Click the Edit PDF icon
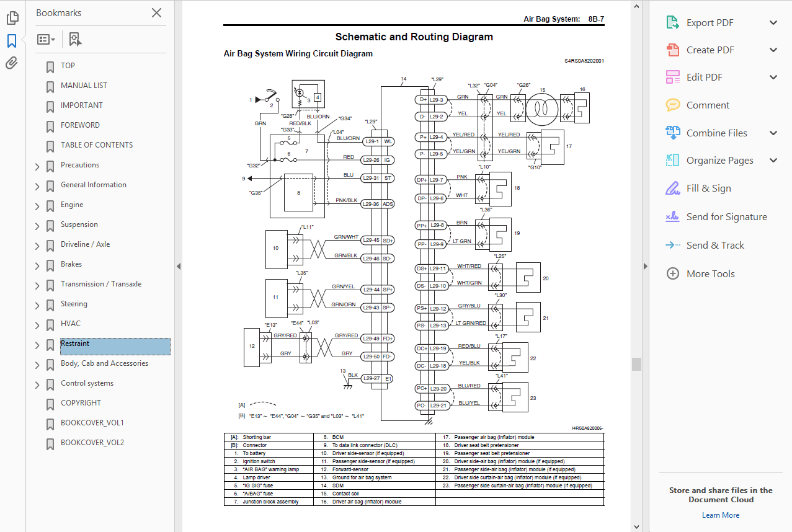 click(672, 78)
